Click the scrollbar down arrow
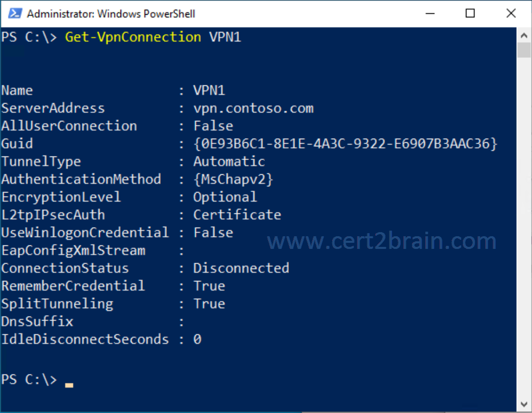This screenshot has height=413, width=532. tap(524, 404)
